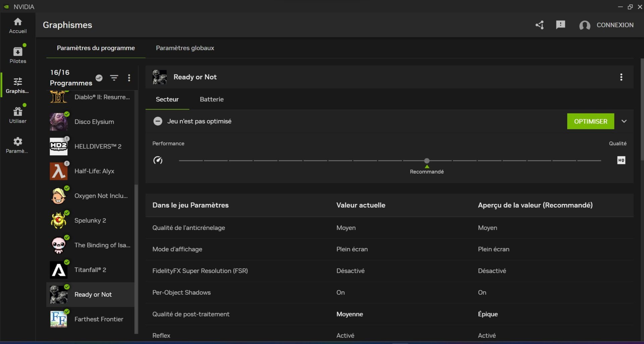Click the program list scrollbar
This screenshot has width=644, height=344.
(x=136, y=258)
